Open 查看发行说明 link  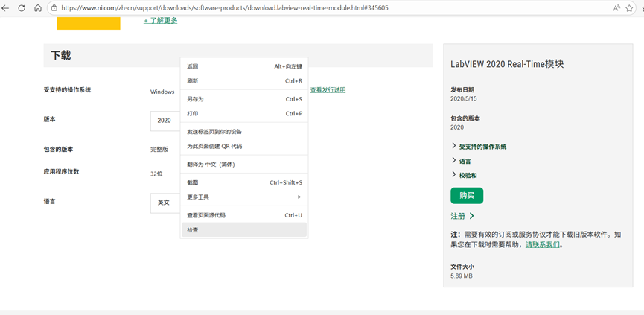[x=328, y=90]
